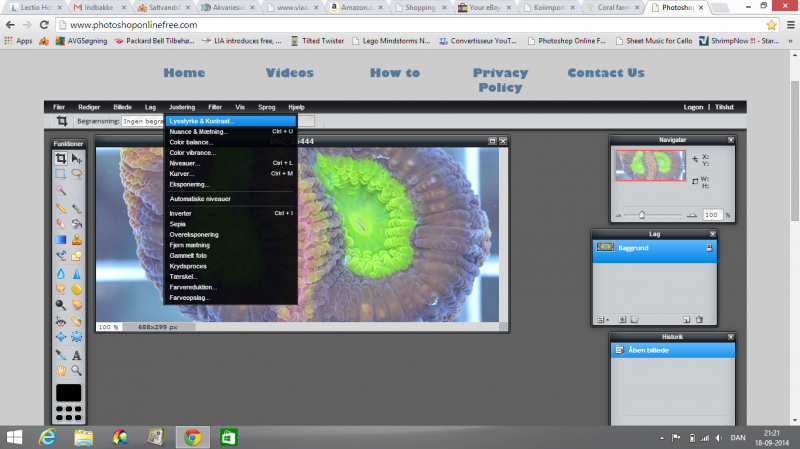This screenshot has width=800, height=449.
Task: Open the Videos page link
Action: pos(289,73)
